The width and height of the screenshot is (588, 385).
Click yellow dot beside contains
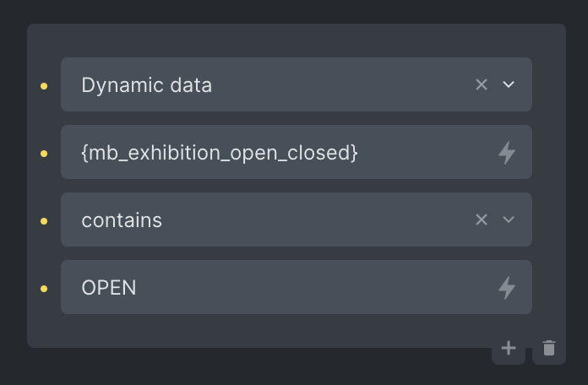pyautogui.click(x=44, y=221)
